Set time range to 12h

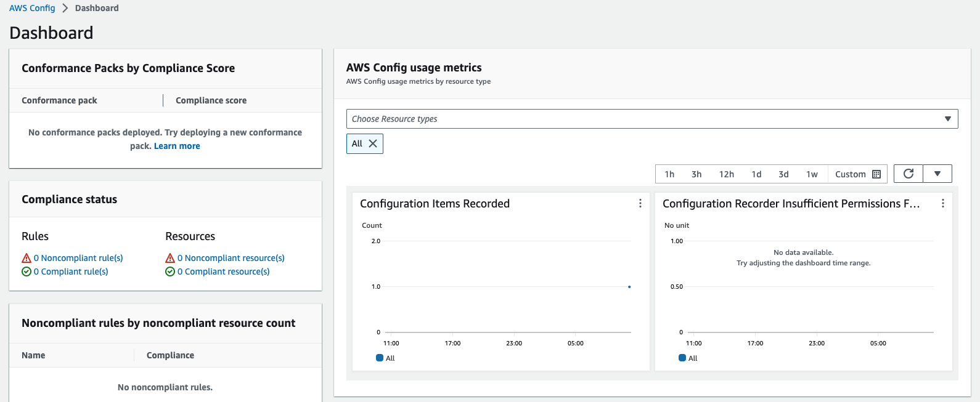coord(727,174)
